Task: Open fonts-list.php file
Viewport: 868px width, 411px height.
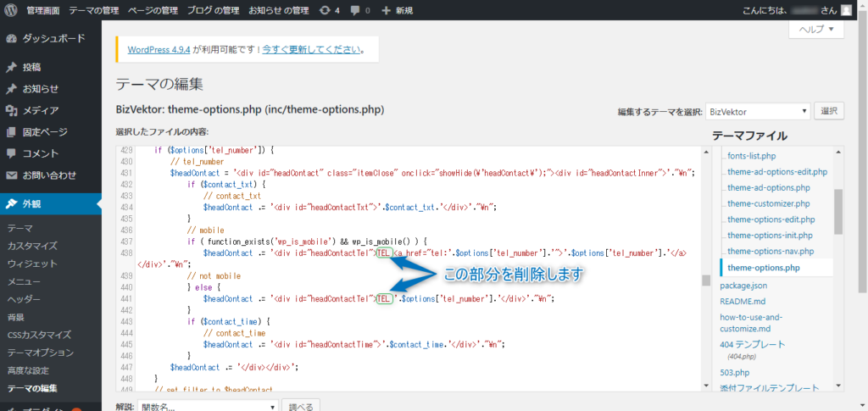Action: coord(751,155)
